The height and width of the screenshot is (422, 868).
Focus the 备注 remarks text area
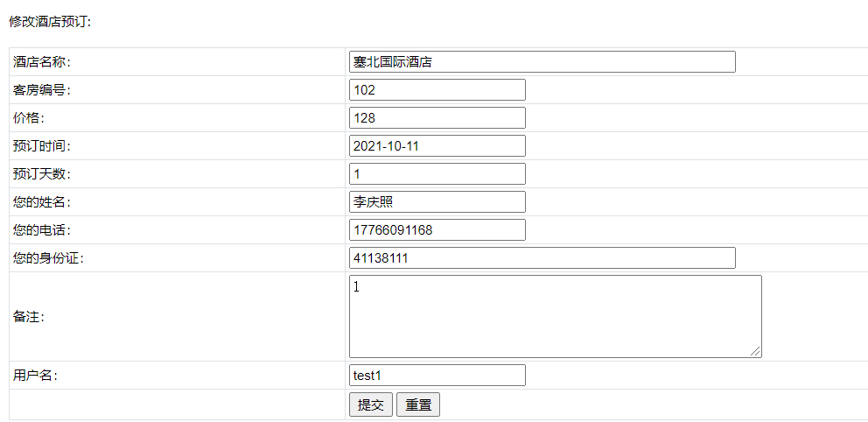click(x=555, y=316)
